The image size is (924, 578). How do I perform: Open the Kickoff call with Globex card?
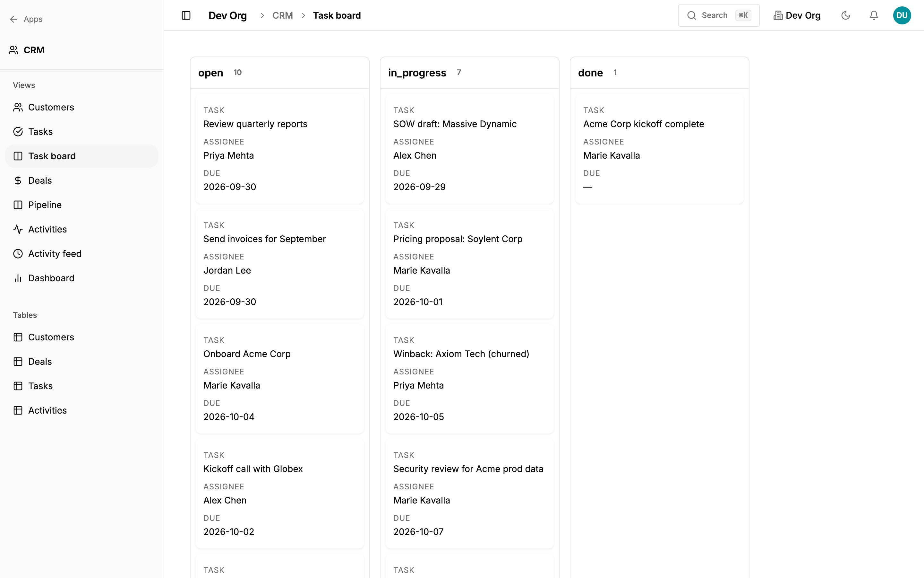click(279, 494)
